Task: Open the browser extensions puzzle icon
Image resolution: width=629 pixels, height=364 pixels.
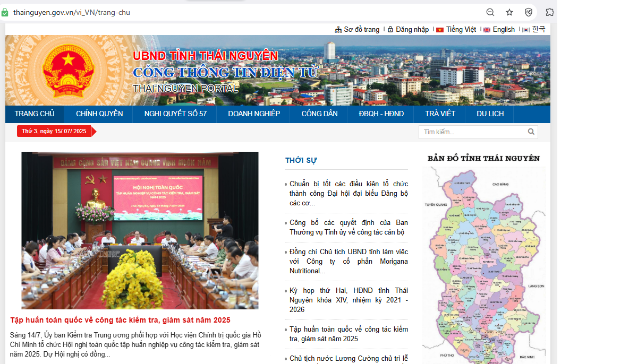Action: tap(549, 12)
